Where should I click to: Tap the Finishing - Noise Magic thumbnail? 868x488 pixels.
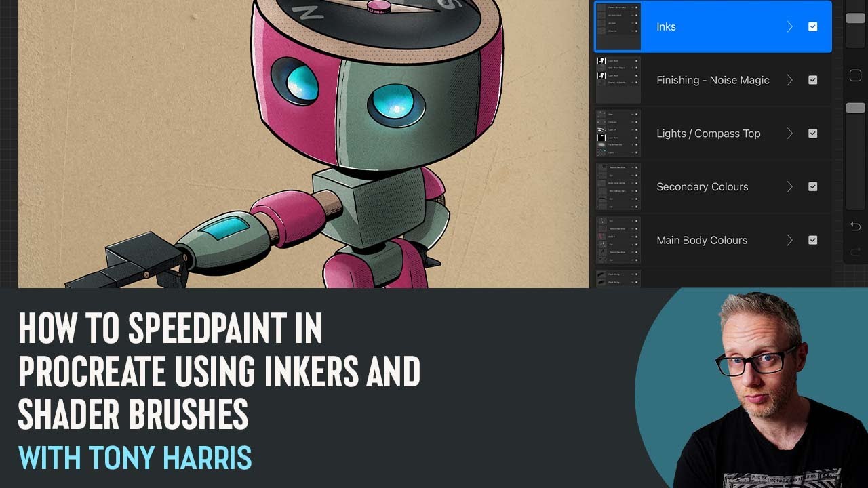618,80
